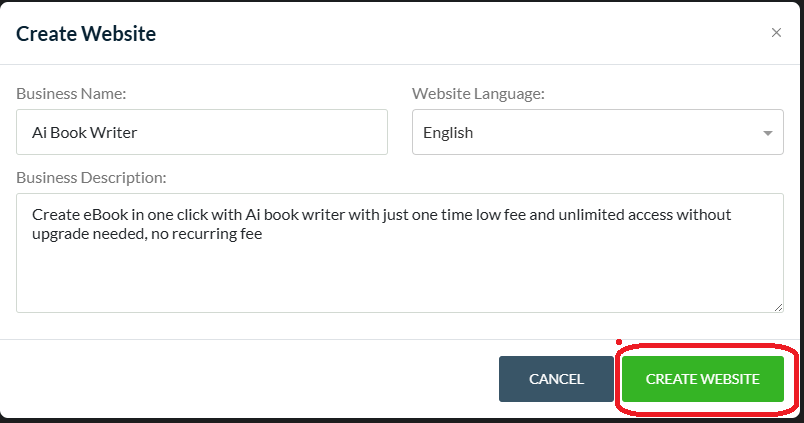This screenshot has width=804, height=423.
Task: Click the "Website Language:" label
Action: tap(478, 94)
